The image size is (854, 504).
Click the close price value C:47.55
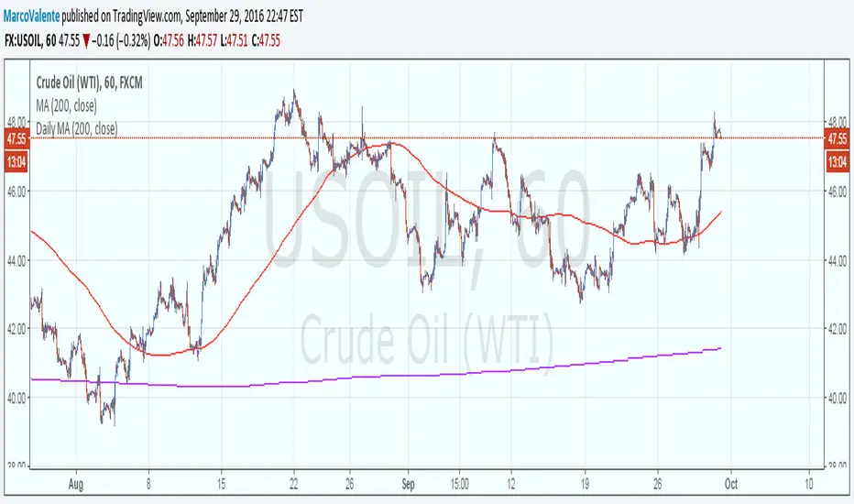(266, 41)
